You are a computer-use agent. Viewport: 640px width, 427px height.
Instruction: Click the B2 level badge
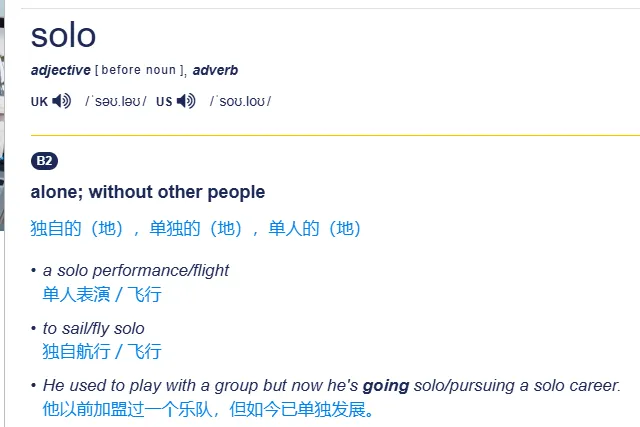(x=44, y=161)
